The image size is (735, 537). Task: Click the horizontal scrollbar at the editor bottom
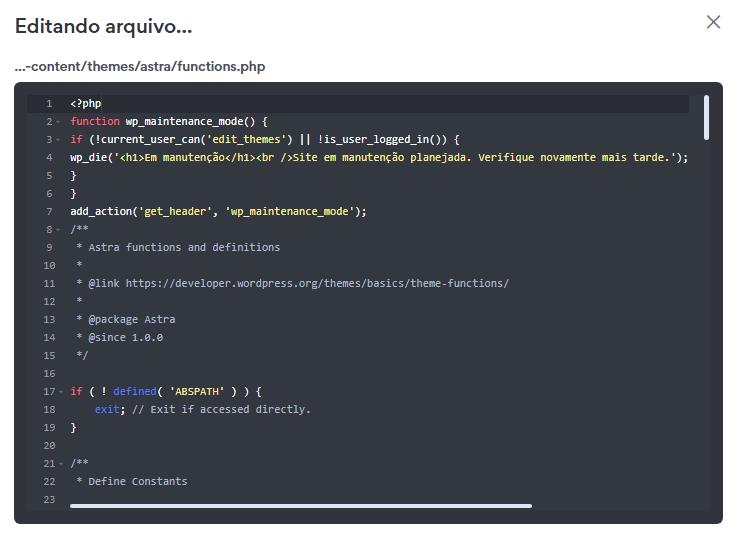coord(300,506)
